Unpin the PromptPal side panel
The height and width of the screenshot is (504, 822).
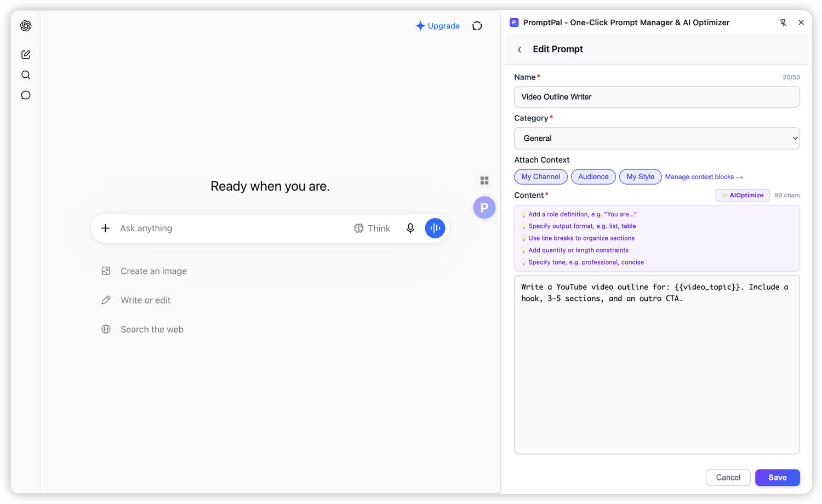783,22
